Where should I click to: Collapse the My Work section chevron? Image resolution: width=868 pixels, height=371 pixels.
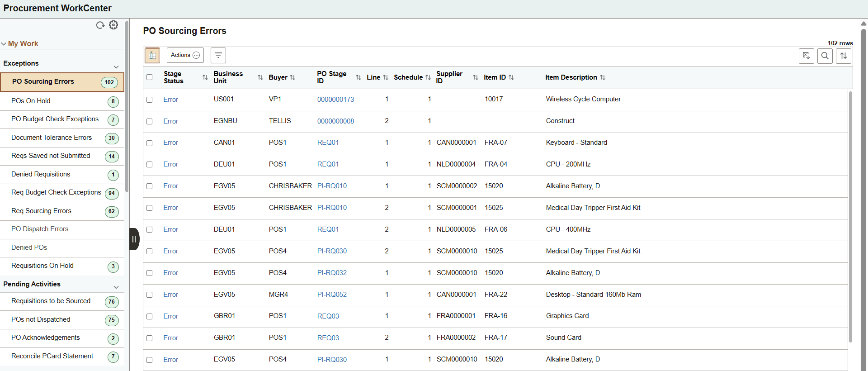[4, 44]
